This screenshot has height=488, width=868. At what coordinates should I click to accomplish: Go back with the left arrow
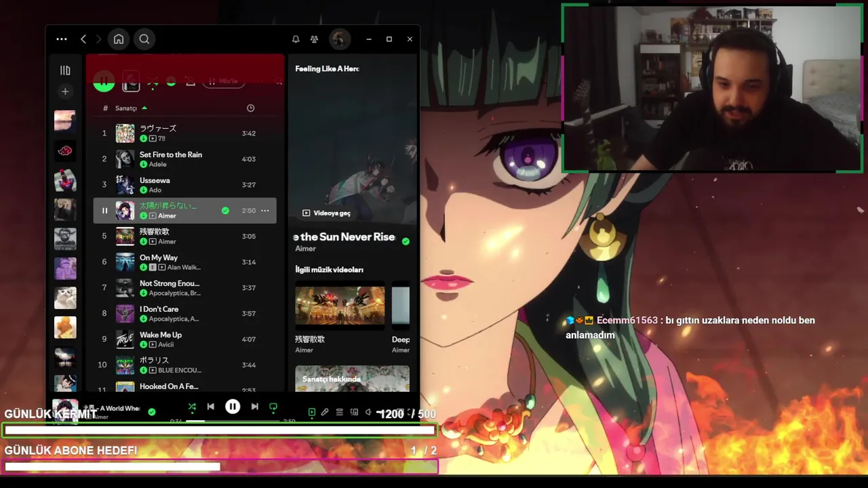tap(83, 39)
